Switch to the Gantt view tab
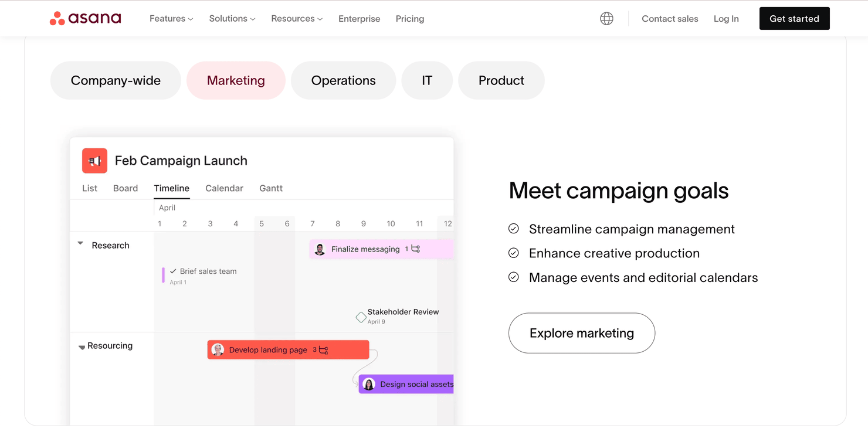This screenshot has width=868, height=435. tap(271, 188)
